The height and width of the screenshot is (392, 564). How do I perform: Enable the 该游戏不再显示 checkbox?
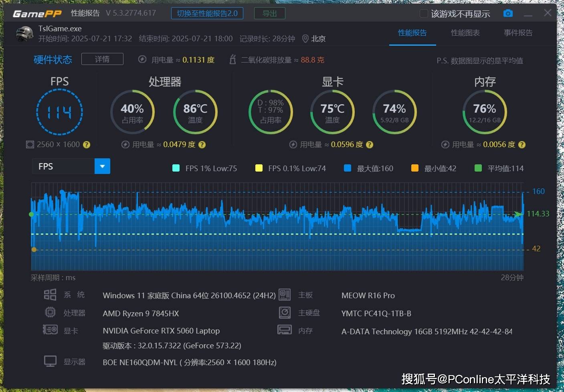[x=423, y=14]
